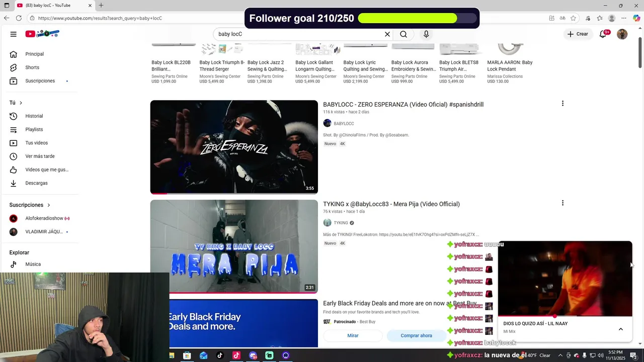Viewport: 644px width, 362px height.
Task: Open more actions for ZERO ESPERANZA video
Action: point(562,104)
